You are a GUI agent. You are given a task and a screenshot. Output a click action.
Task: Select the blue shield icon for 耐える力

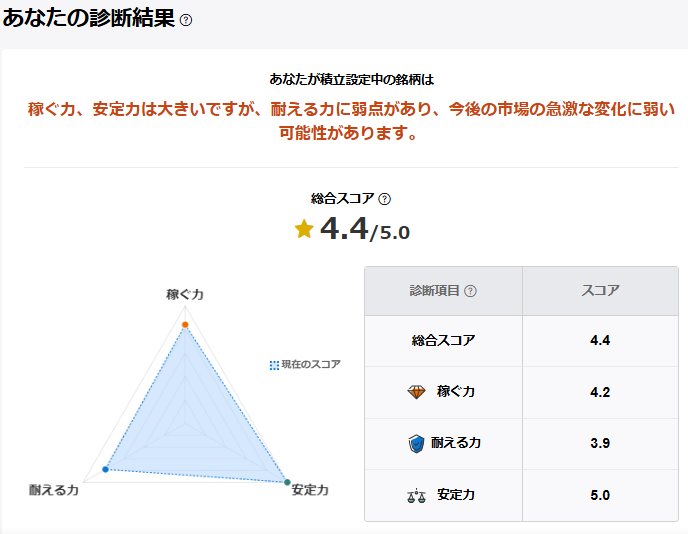pyautogui.click(x=417, y=443)
